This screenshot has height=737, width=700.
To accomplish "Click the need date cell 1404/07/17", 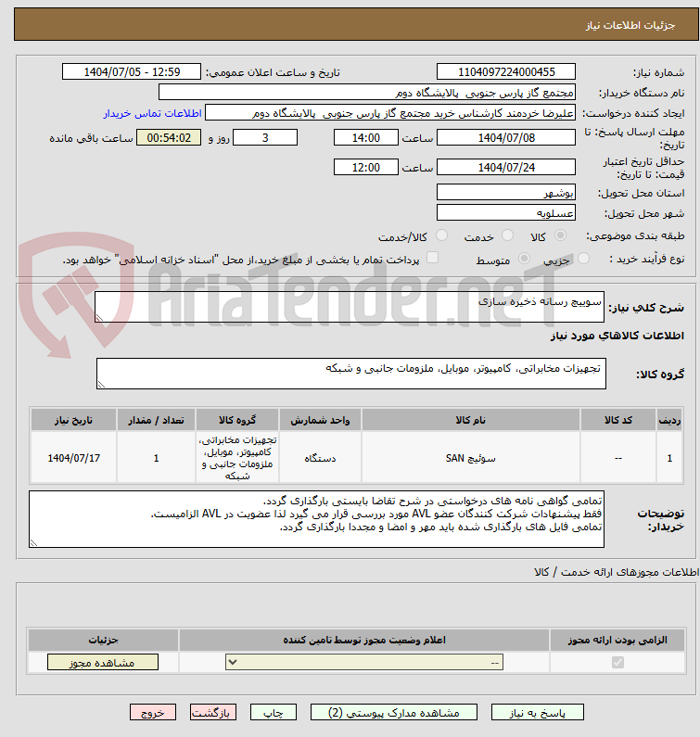I will [x=73, y=458].
